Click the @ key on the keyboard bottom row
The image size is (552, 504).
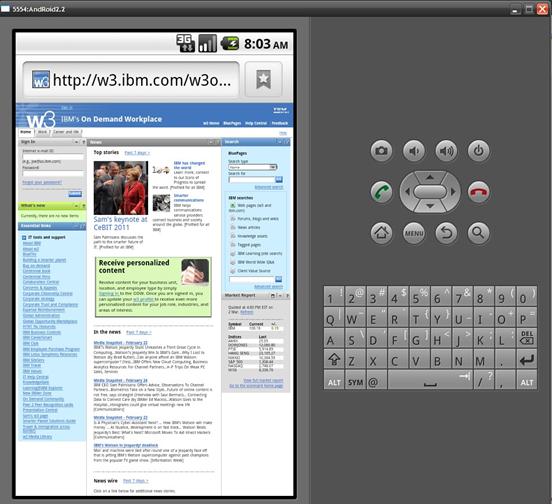(x=377, y=380)
